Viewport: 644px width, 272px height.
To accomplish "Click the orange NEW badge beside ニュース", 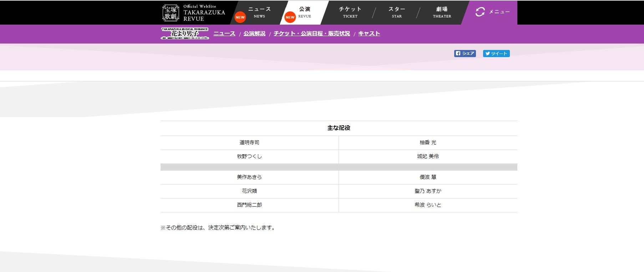I will 240,17.
